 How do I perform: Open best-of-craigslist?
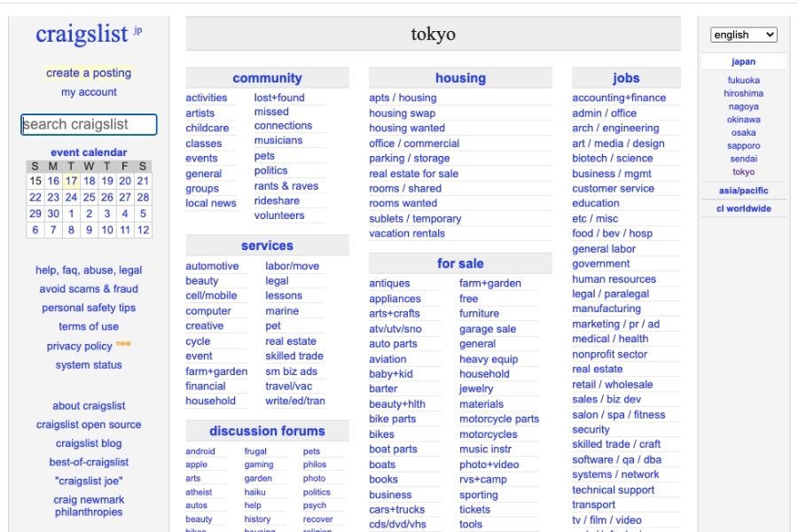pos(89,462)
